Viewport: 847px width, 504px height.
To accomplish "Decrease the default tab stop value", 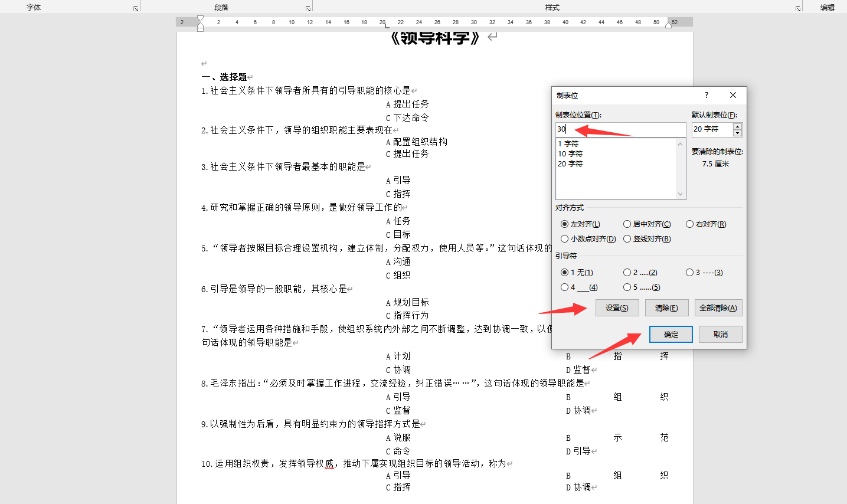I will 737,133.
